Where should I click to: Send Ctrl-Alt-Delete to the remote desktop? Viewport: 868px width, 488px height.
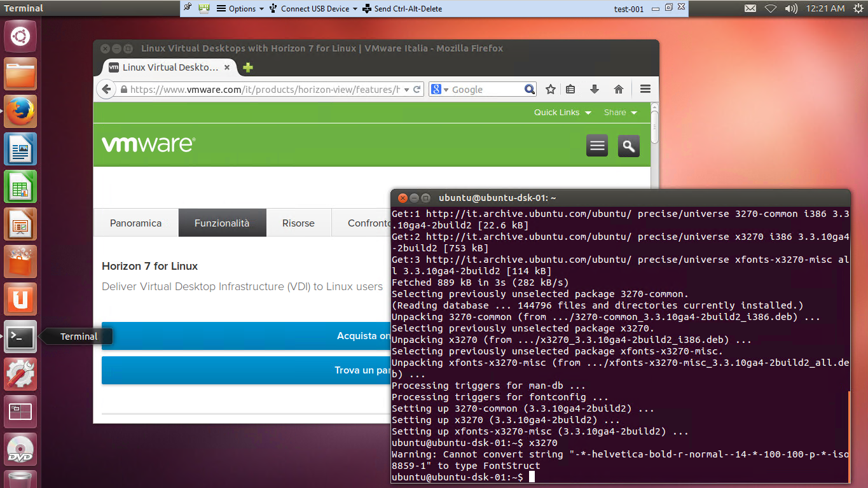(x=403, y=8)
